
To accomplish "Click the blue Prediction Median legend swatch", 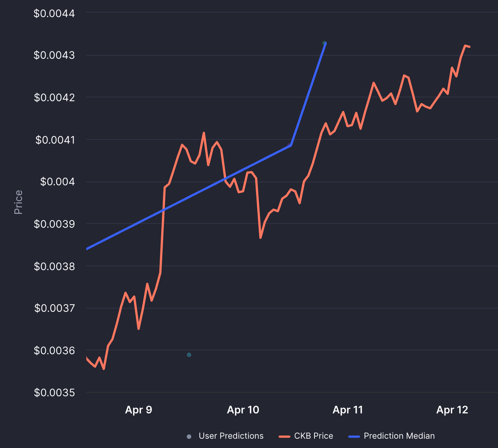I will pos(354,436).
